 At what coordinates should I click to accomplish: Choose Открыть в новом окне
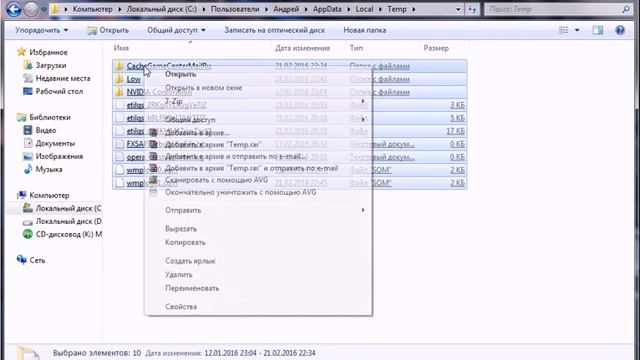coord(258,88)
